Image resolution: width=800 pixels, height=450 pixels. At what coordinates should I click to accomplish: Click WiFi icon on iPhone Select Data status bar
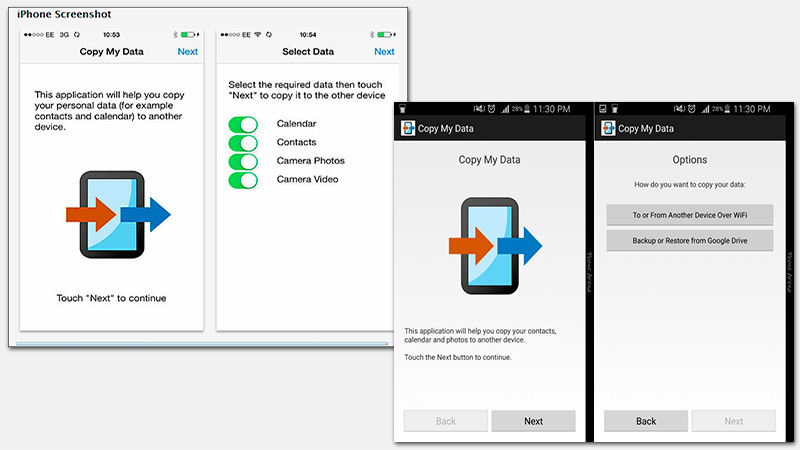258,35
